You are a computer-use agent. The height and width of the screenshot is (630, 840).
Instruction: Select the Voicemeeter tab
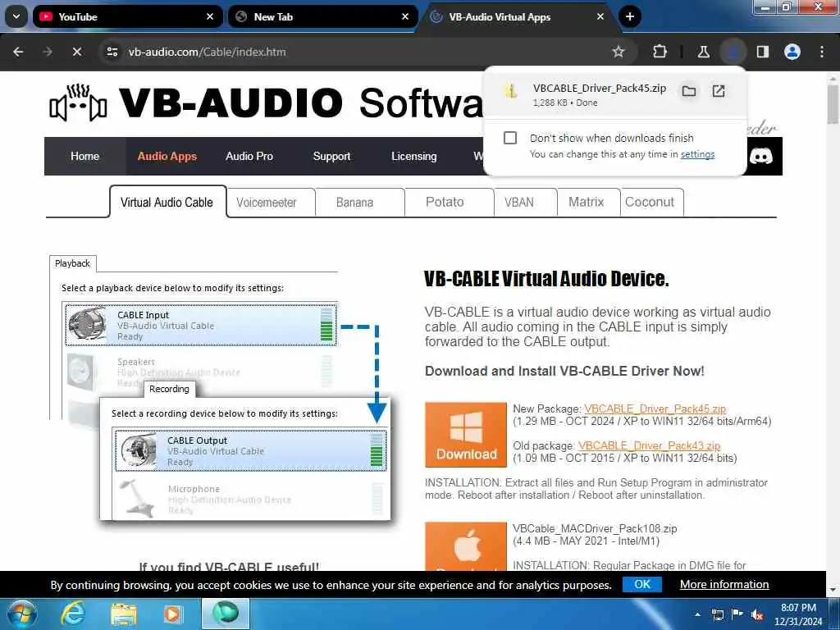pyautogui.click(x=271, y=203)
